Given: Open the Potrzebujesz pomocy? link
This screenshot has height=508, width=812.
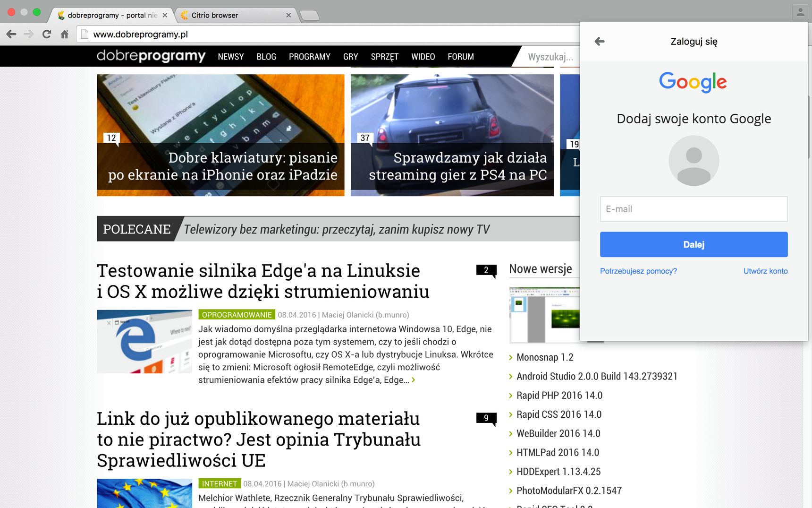Looking at the screenshot, I should (638, 271).
